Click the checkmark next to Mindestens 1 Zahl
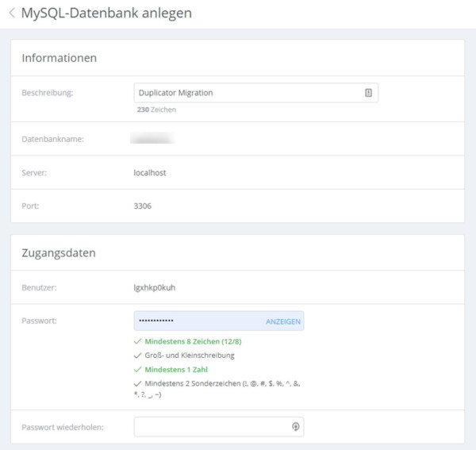The width and height of the screenshot is (476, 450). [137, 369]
